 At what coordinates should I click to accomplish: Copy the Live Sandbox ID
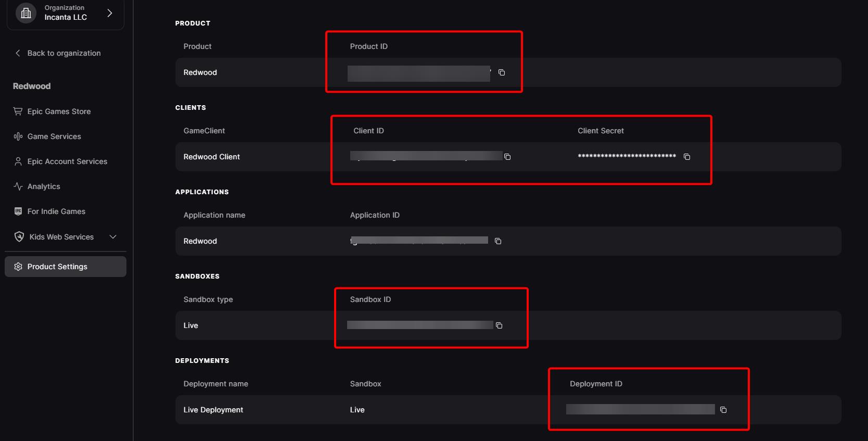click(499, 325)
